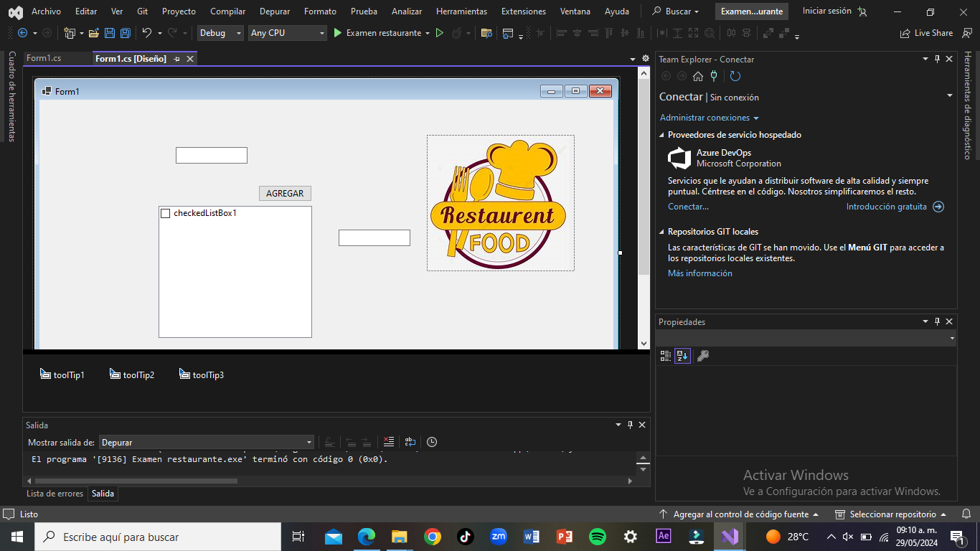The image size is (980, 551).
Task: Click the Undo arrow icon
Action: coord(146,33)
